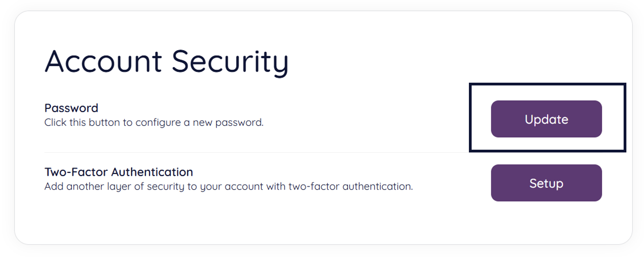Click the blank card area below Setup
This screenshot has width=644, height=261.
point(546,223)
